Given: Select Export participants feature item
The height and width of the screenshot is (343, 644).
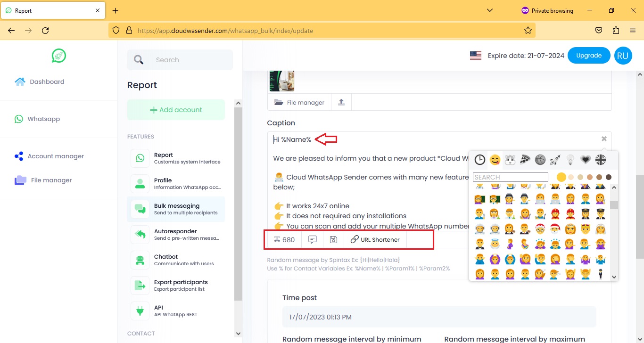Looking at the screenshot, I should pyautogui.click(x=176, y=286).
